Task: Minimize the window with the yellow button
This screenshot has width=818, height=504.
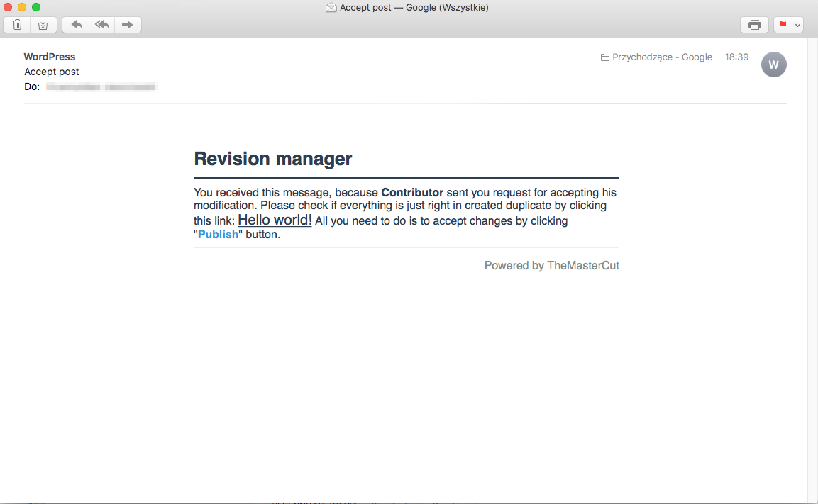Action: click(x=22, y=7)
